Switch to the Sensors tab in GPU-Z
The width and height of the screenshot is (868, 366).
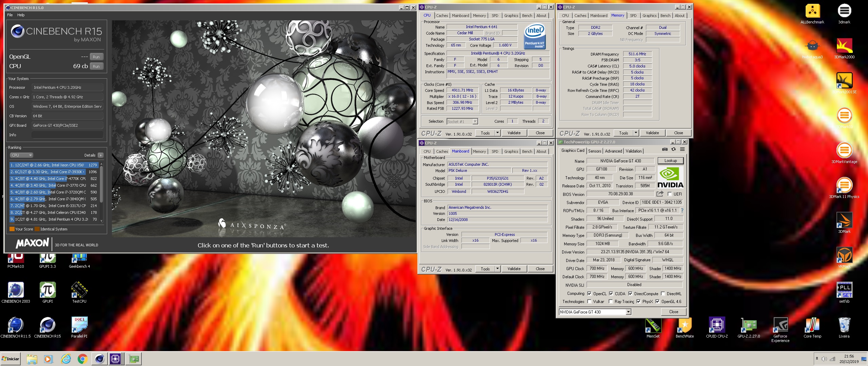[595, 151]
